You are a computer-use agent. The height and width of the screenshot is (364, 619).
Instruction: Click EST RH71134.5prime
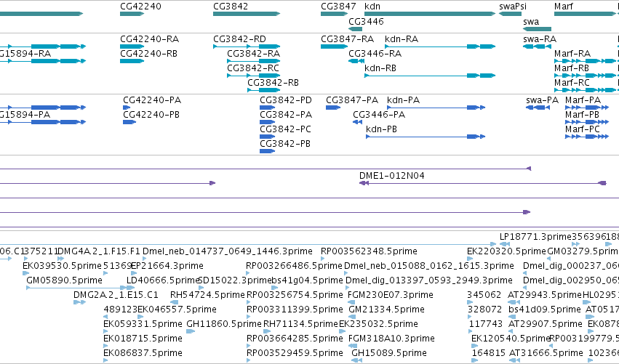pyautogui.click(x=300, y=324)
